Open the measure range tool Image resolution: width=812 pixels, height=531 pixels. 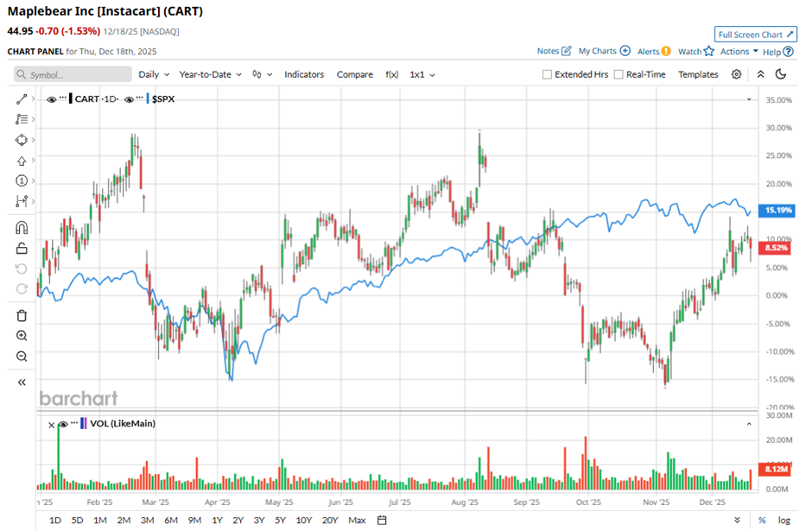coord(22,201)
